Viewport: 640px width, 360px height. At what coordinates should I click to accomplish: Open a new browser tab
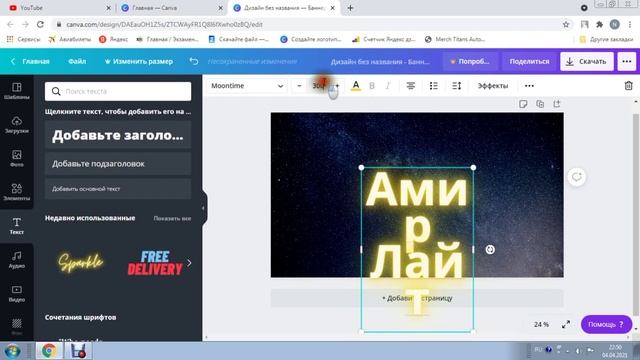click(350, 8)
